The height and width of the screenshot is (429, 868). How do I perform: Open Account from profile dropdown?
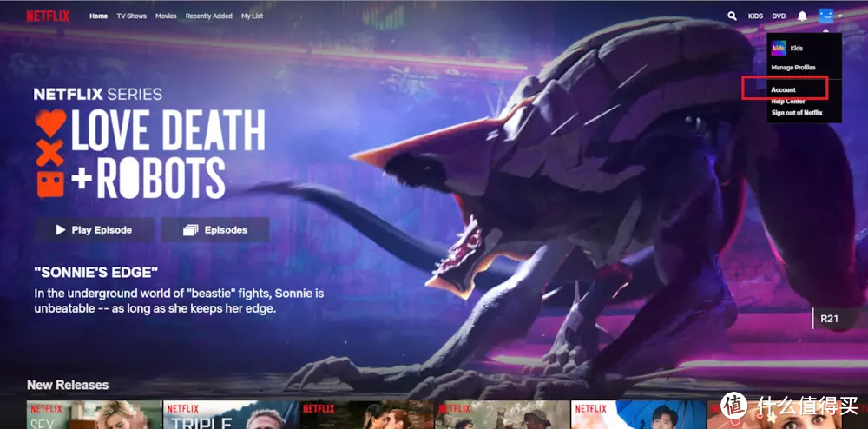[x=783, y=89]
